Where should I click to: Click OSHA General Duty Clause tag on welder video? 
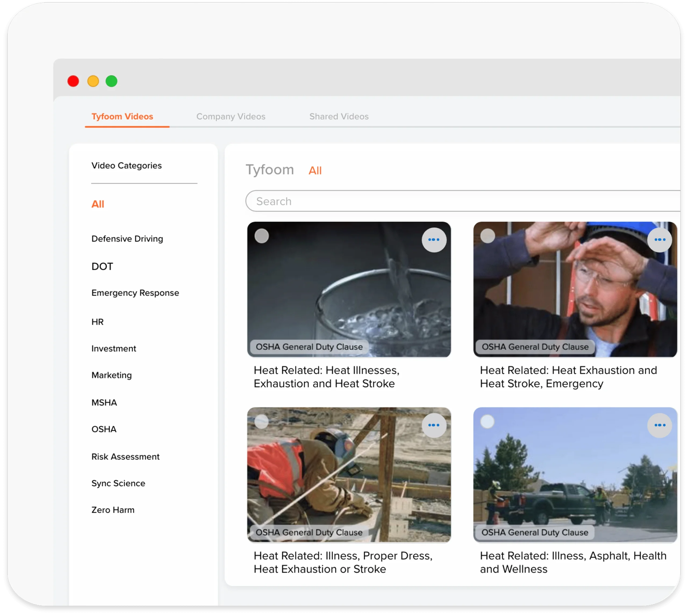point(309,532)
